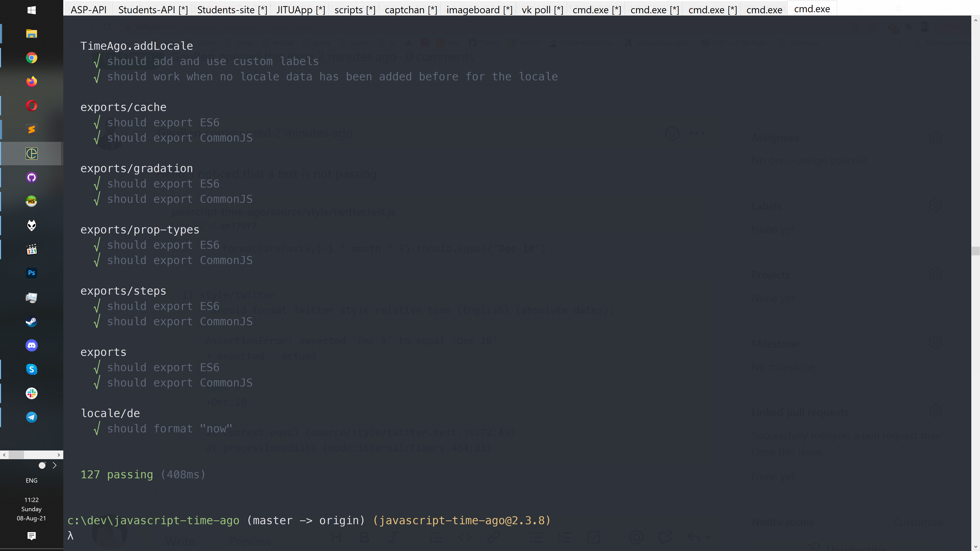Image resolution: width=980 pixels, height=551 pixels.
Task: Open the clock and date flyout
Action: pyautogui.click(x=32, y=509)
